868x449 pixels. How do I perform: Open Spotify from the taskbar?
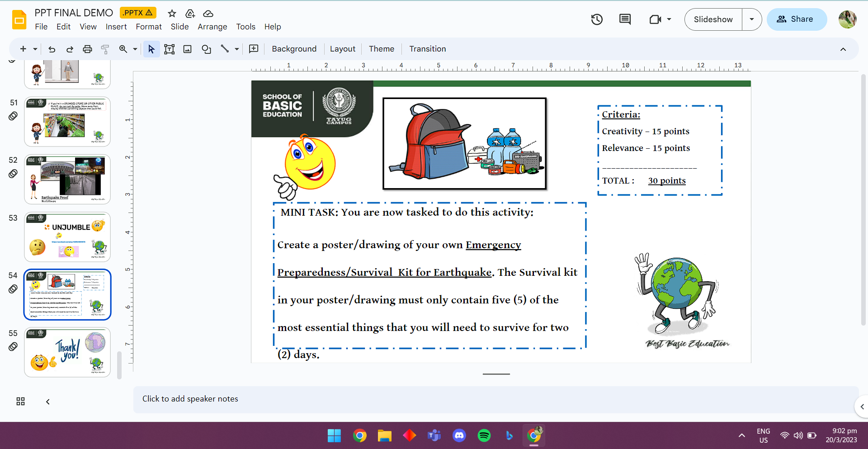(484, 435)
